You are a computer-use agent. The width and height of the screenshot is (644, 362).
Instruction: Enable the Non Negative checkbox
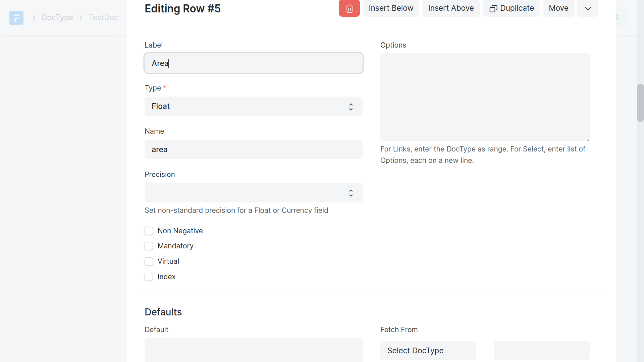[x=149, y=231]
